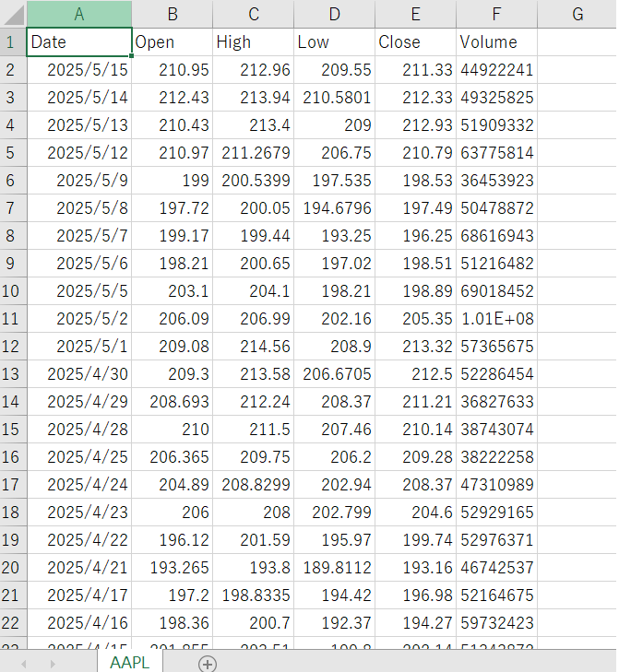Select column C header
619x672 pixels.
pos(253,14)
